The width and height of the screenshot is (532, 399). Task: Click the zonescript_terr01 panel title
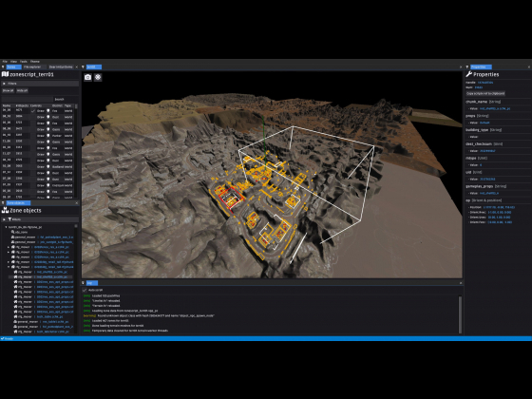[31, 74]
